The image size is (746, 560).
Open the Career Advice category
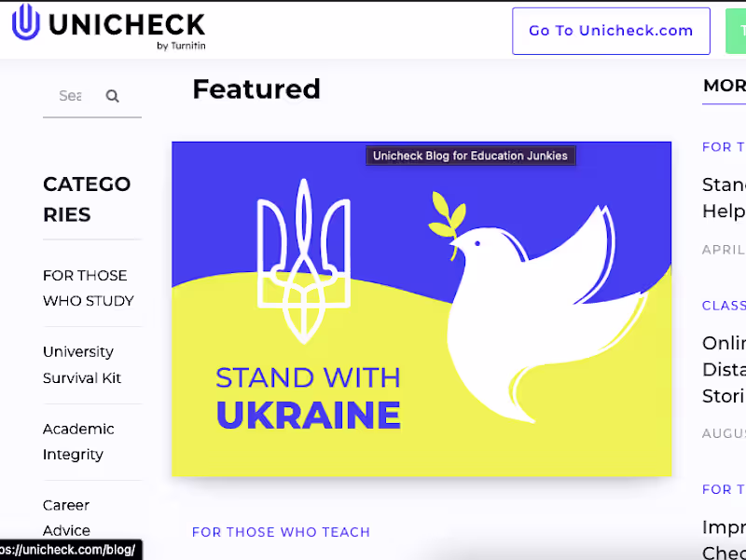66,518
